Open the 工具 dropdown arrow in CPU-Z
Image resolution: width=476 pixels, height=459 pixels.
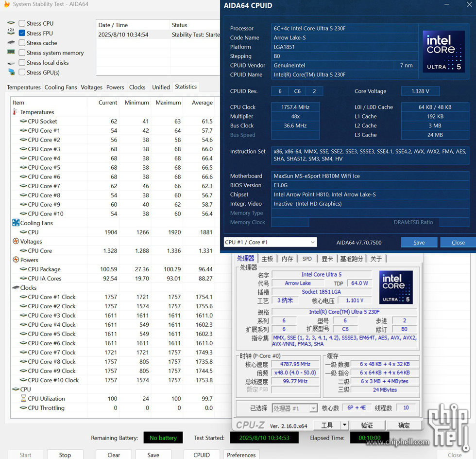point(344,425)
